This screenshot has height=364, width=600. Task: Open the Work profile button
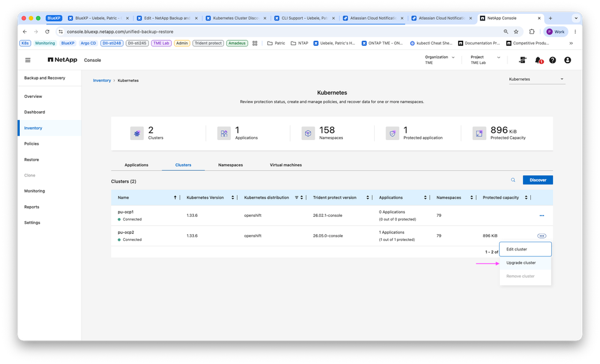[x=556, y=32]
